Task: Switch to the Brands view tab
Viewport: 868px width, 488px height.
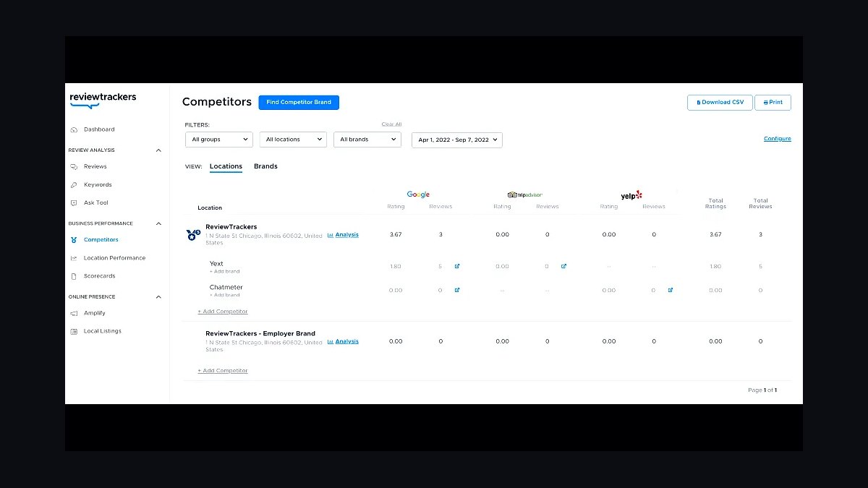Action: click(x=265, y=166)
